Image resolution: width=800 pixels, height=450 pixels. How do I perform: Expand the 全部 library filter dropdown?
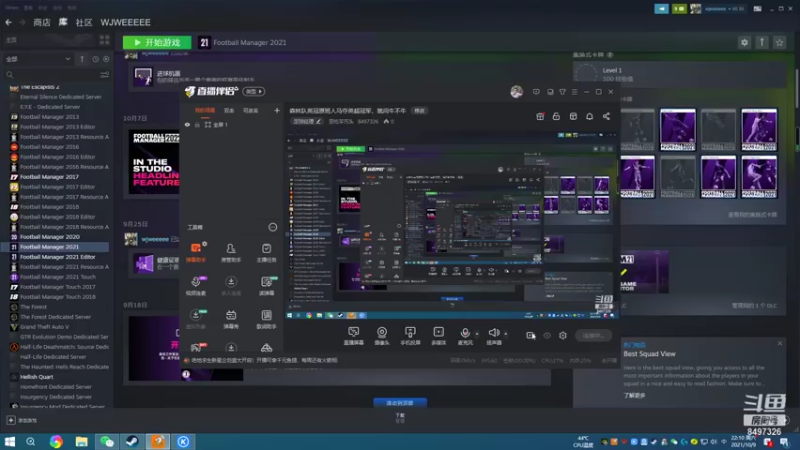38,59
